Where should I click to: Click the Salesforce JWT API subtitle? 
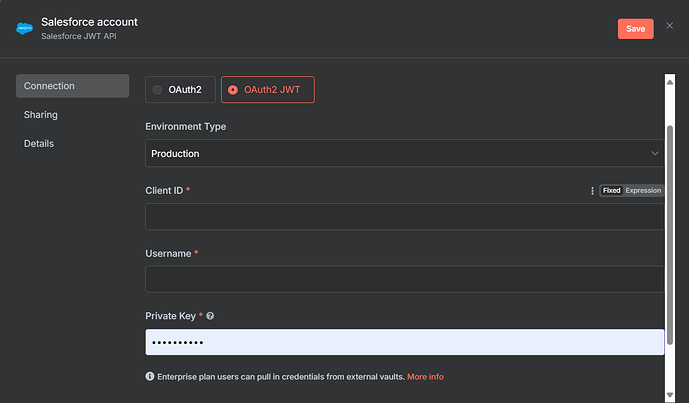79,36
